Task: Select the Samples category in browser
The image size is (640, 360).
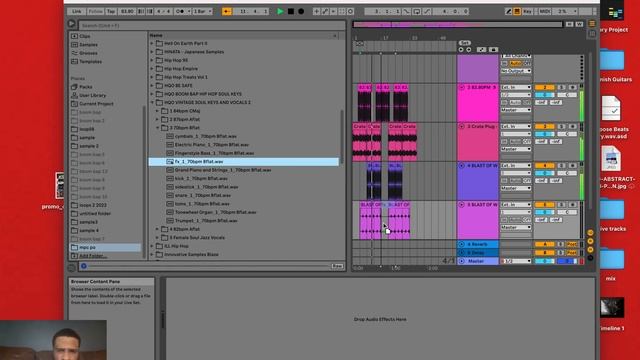Action: tap(88, 44)
